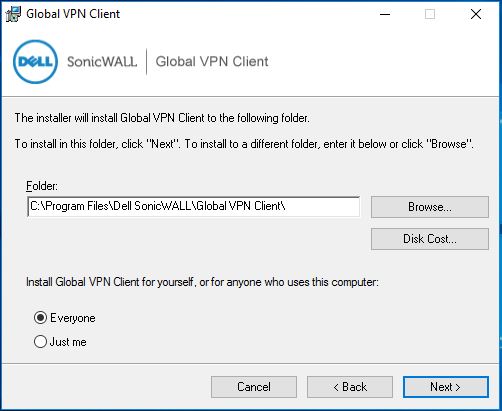The height and width of the screenshot is (411, 502).
Task: Choose the Just me radio option
Action: (x=60, y=342)
